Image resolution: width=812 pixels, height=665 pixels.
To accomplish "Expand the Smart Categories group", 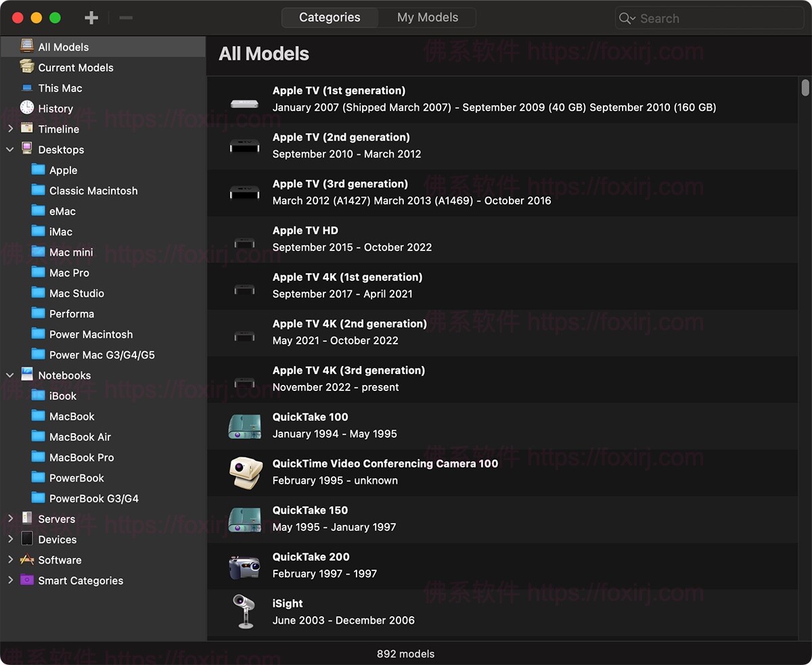I will 10,580.
